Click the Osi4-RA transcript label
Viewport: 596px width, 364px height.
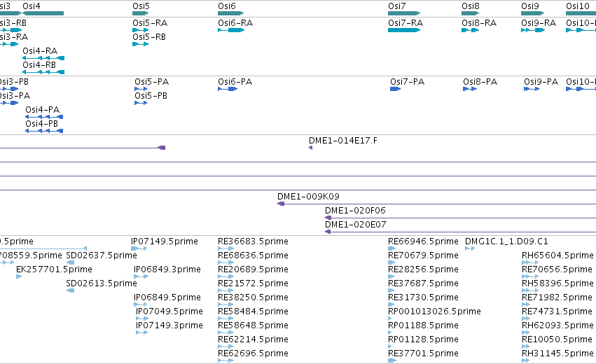[40, 51]
